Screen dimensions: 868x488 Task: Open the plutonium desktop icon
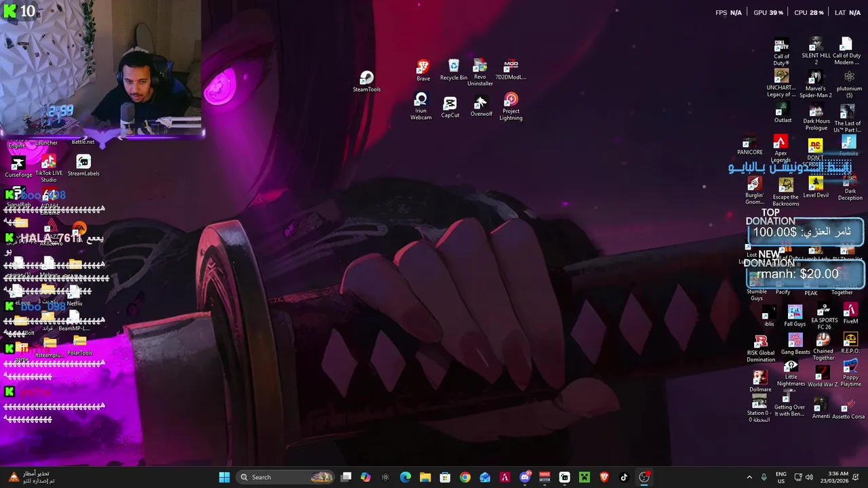[x=849, y=83]
